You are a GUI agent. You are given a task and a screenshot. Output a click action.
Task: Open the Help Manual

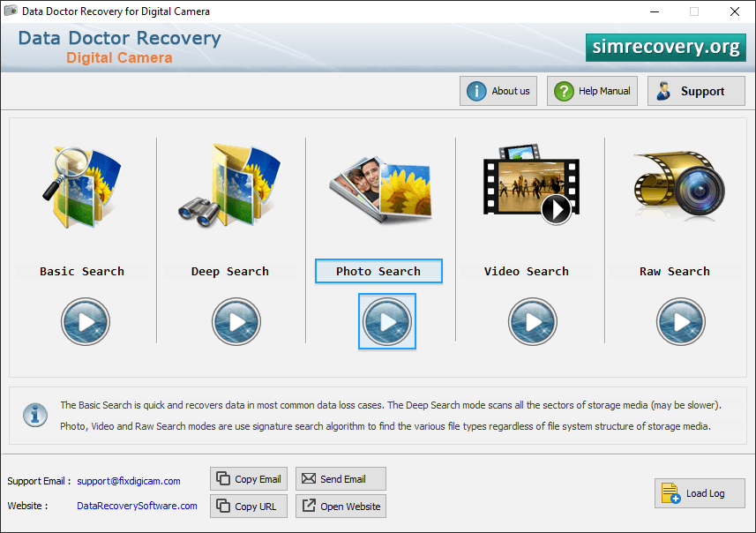592,91
